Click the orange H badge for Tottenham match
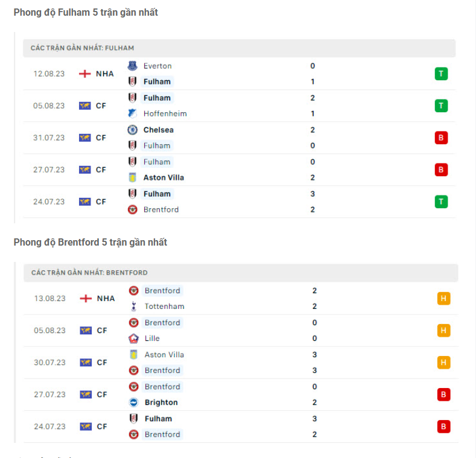 coord(443,298)
